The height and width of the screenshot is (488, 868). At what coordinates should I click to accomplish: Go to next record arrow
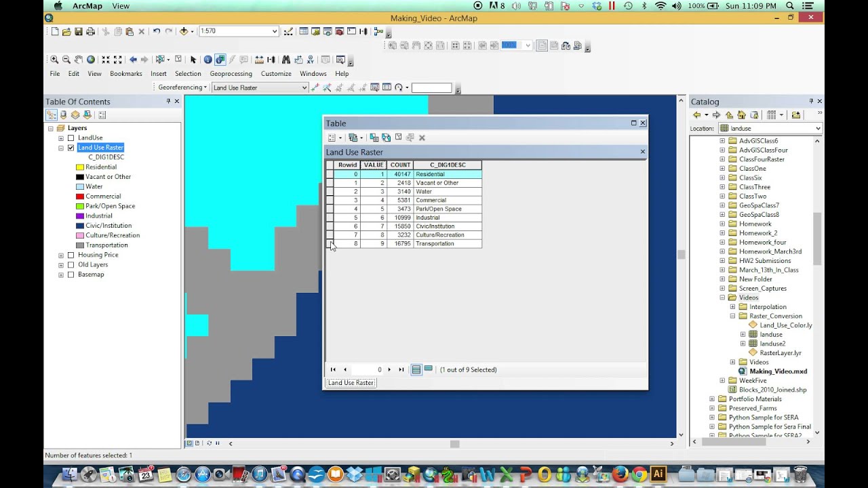pyautogui.click(x=389, y=369)
